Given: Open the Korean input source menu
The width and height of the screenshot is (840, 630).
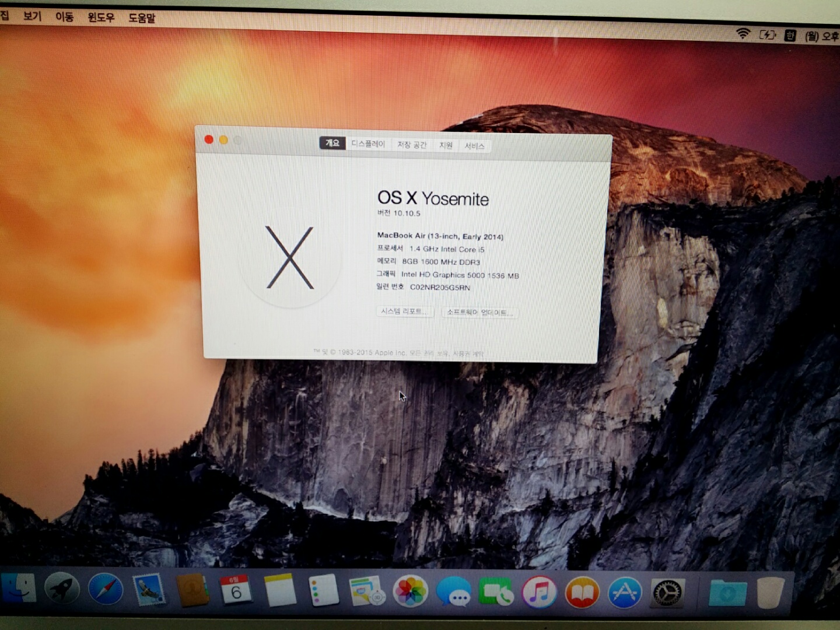Looking at the screenshot, I should tap(790, 36).
